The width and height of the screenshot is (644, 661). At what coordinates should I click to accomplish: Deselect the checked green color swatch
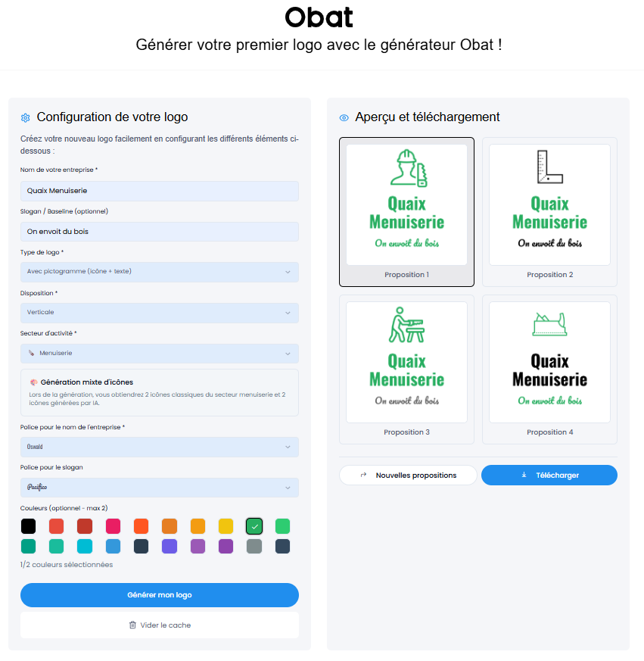tap(255, 526)
